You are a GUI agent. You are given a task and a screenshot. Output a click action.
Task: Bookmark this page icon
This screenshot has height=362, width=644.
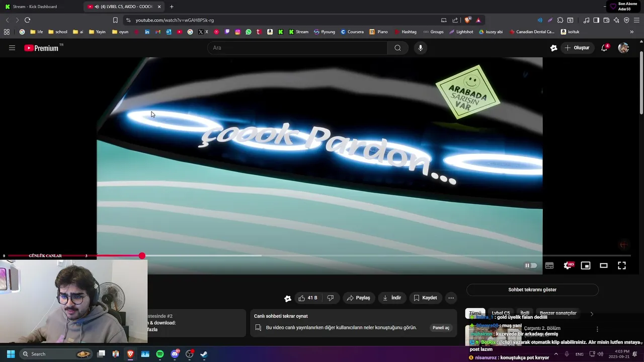click(x=115, y=20)
